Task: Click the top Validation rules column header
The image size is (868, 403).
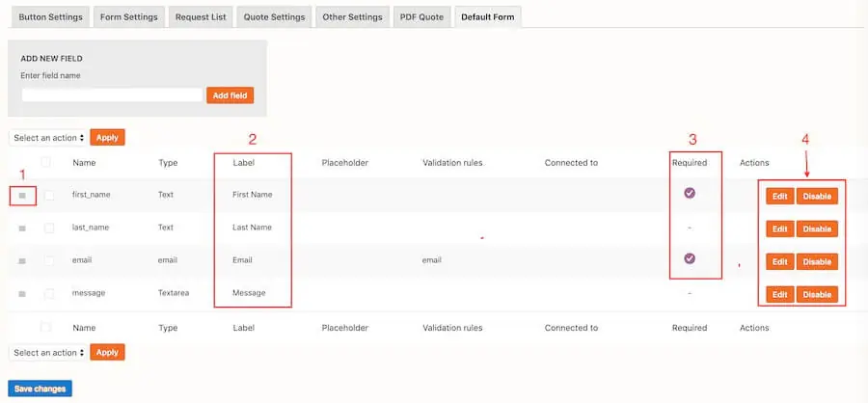Action: pos(452,163)
